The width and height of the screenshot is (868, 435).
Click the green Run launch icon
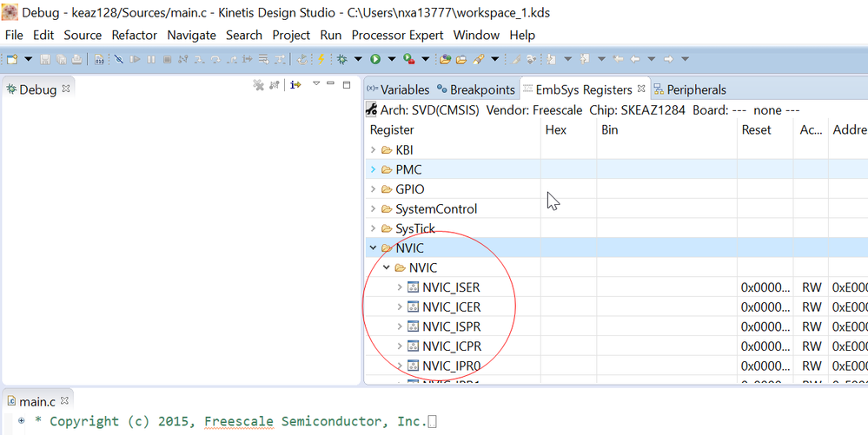(375, 59)
